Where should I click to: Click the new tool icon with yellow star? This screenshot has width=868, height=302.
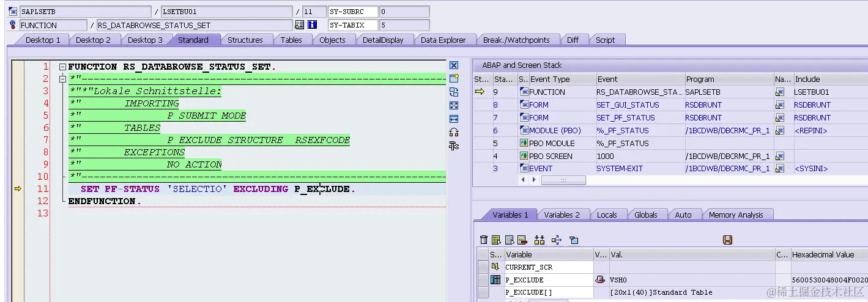click(454, 78)
